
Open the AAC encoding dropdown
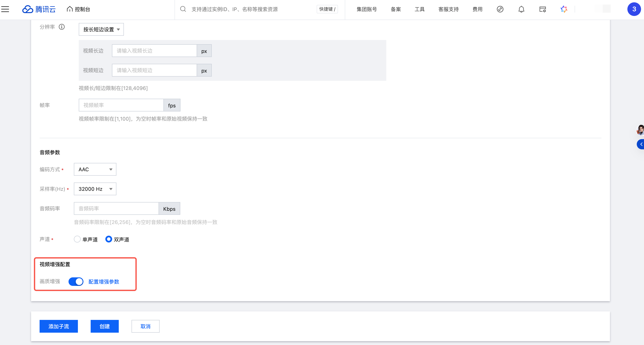pos(95,169)
